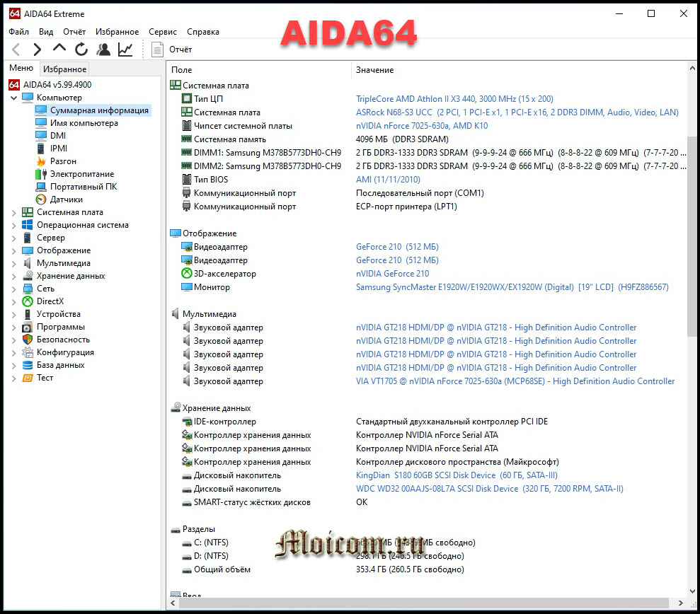Open the graph chart icon in toolbar
700x614 pixels.
(125, 50)
